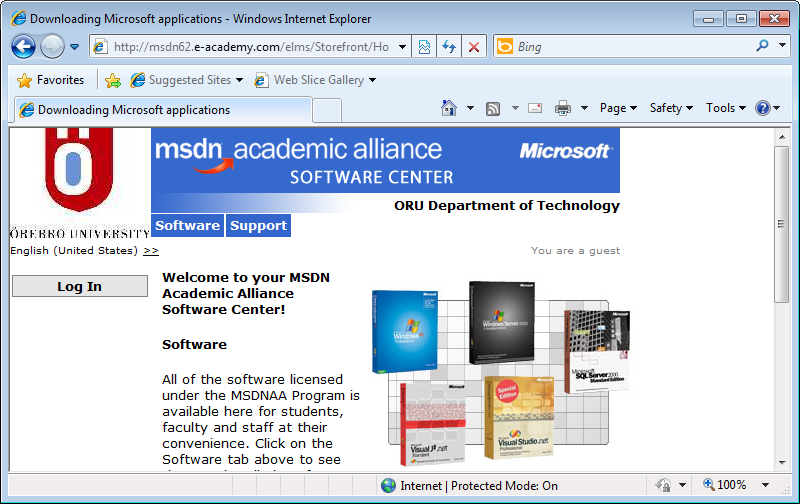Open Suggested Sites in favorites bar
This screenshot has height=504, width=800.
[x=186, y=80]
